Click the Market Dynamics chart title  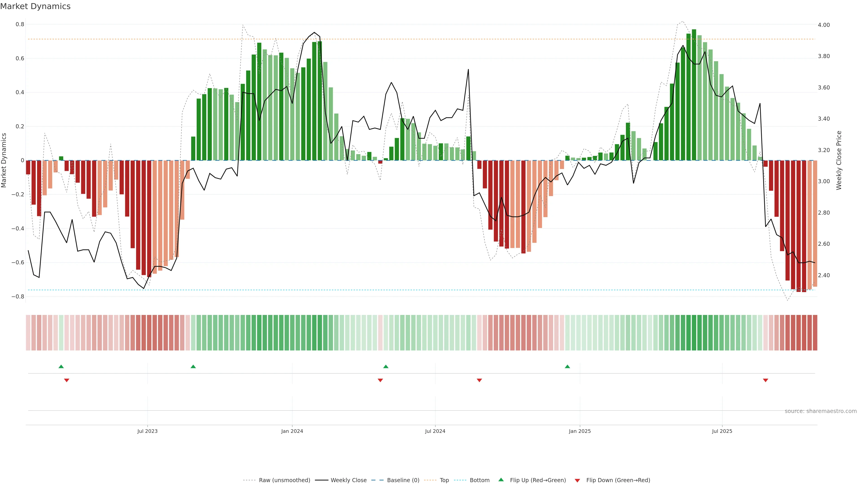pos(35,6)
